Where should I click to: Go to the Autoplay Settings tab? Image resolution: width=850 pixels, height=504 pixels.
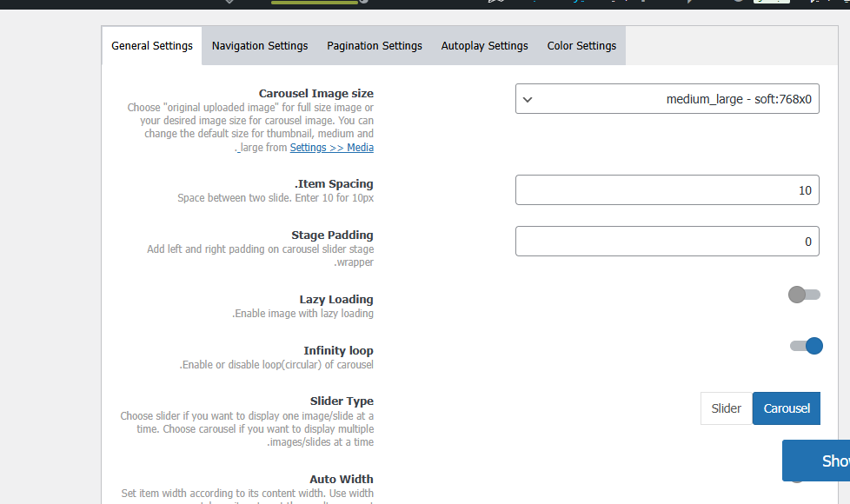484,46
